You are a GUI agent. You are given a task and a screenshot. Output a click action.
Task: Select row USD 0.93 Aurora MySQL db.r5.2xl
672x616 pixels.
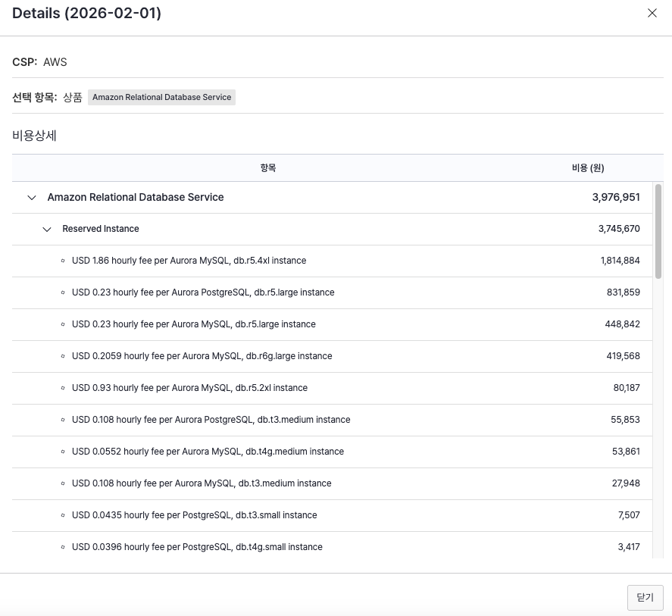(x=332, y=388)
